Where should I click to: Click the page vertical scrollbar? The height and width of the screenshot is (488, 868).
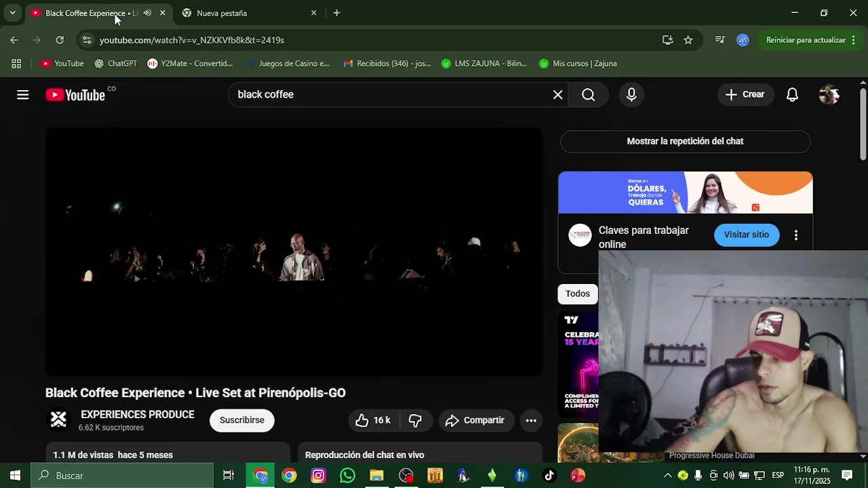click(863, 125)
